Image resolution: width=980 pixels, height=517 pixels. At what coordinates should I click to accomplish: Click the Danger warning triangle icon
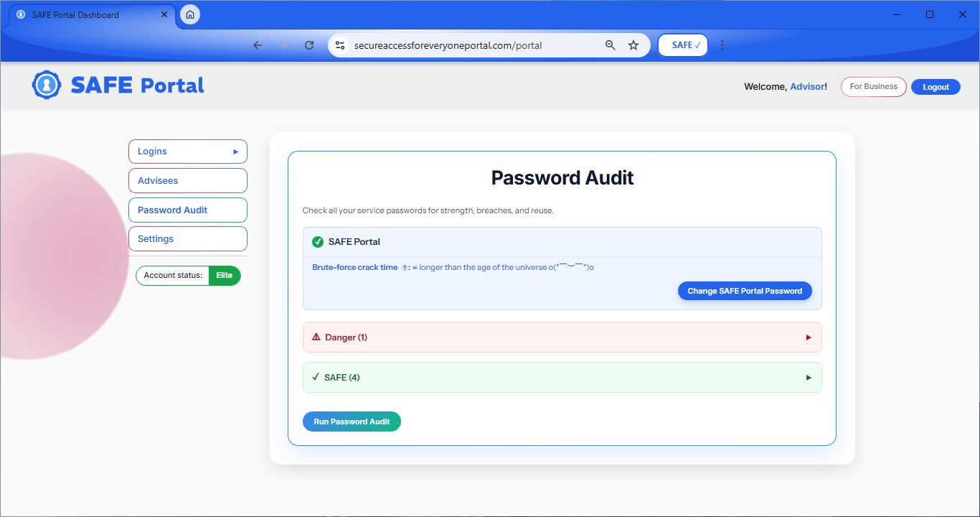point(316,337)
